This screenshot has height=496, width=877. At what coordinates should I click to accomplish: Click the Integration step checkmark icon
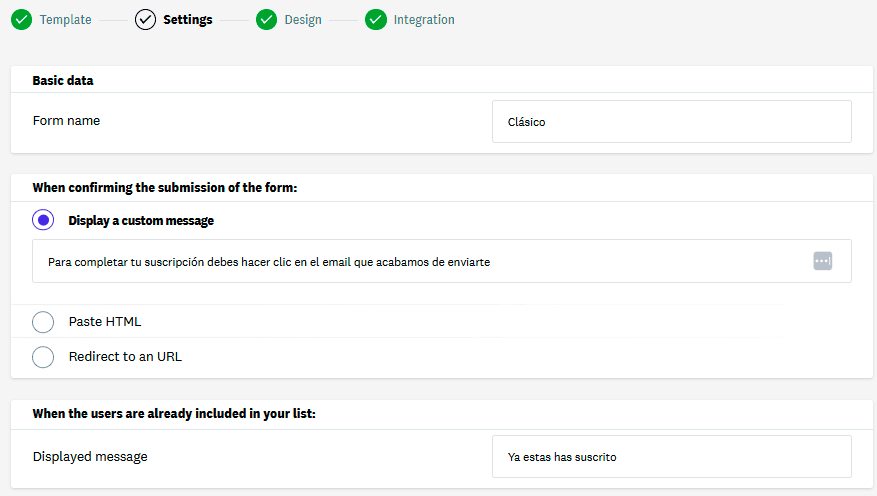(376, 20)
